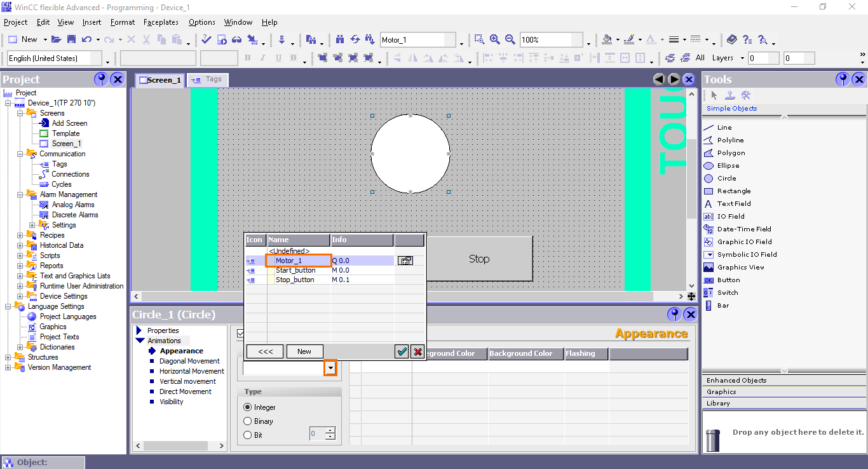Screen dimensions: 868x469
Task: Select the Ellipse object
Action: [728, 165]
